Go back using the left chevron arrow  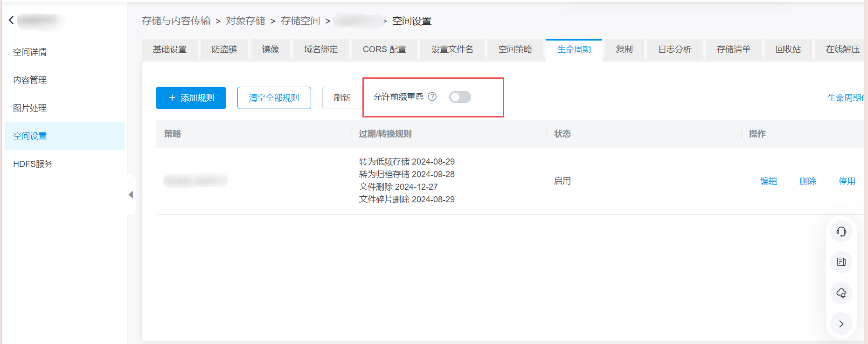pyautogui.click(x=11, y=21)
